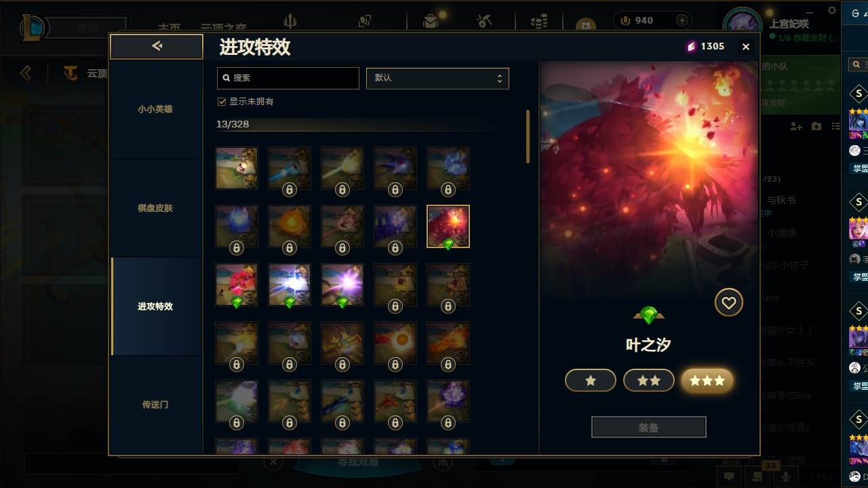Click the microphone icon in bottom bar
This screenshot has height=488, width=868.
(786, 476)
